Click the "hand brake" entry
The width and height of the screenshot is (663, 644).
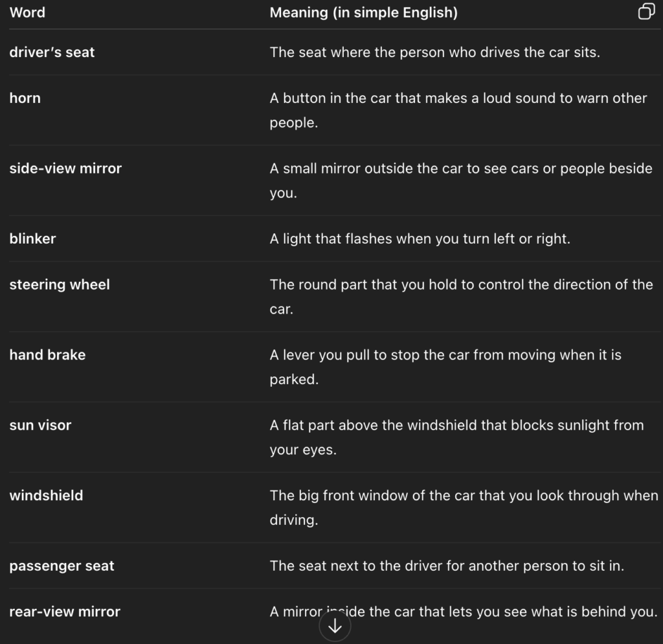point(47,355)
